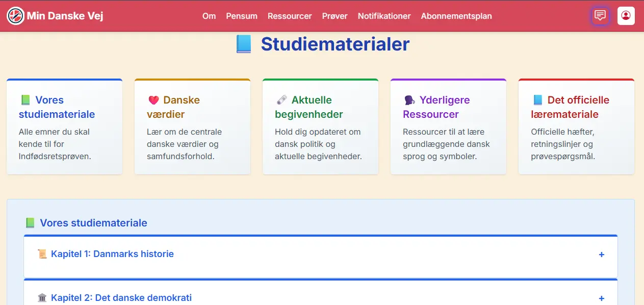Viewport: 644px width, 305px height.
Task: Open Kapitel 2: Det danske demokrati section
Action: 121,298
